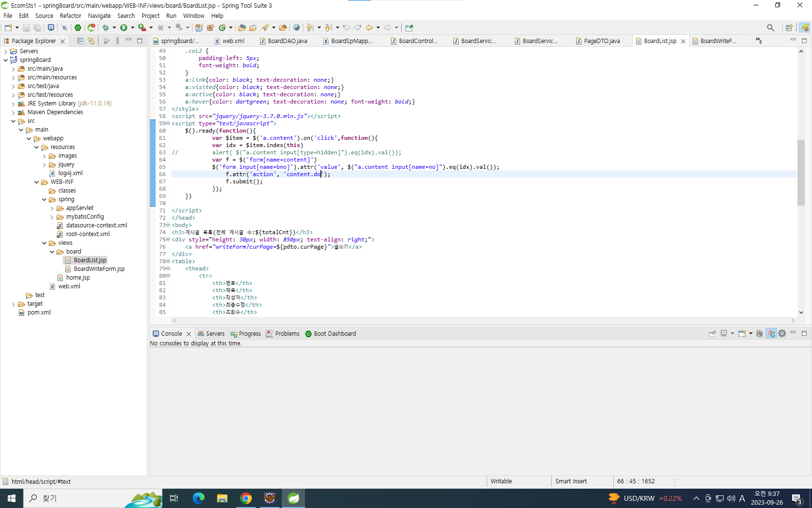This screenshot has height=508, width=812.
Task: Click the Open Web Browser globe icon
Action: click(x=297, y=28)
